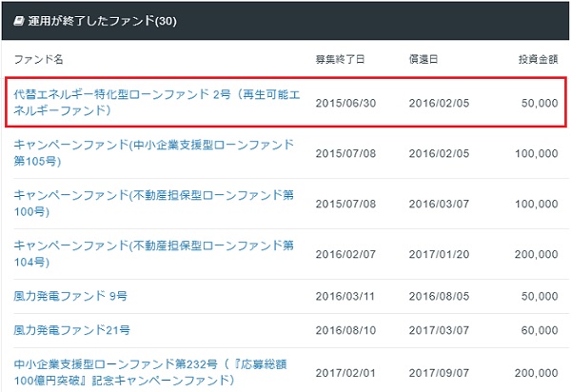Open 中小企業支援型ローンファンド第232号 link
This screenshot has width=571, height=392.
(x=152, y=372)
